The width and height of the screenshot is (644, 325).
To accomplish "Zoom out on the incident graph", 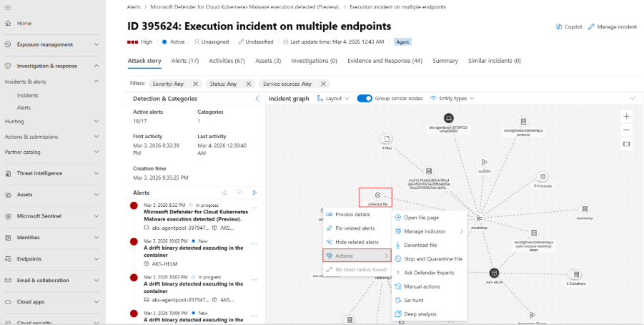I will click(x=626, y=130).
